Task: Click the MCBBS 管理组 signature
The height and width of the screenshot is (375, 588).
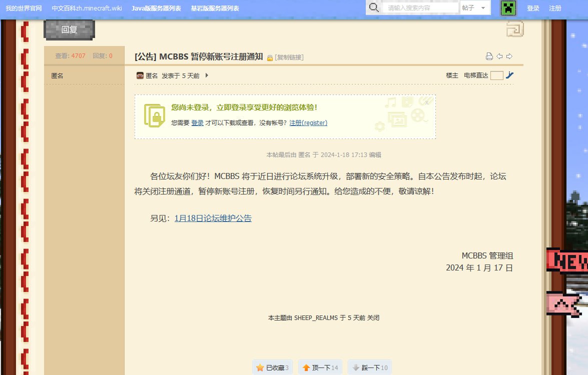Action: pos(487,256)
